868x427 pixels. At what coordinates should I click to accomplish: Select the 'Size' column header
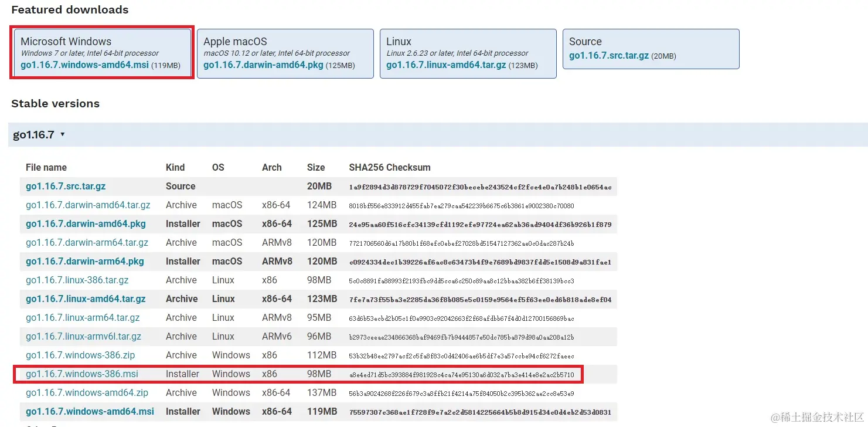tap(316, 167)
